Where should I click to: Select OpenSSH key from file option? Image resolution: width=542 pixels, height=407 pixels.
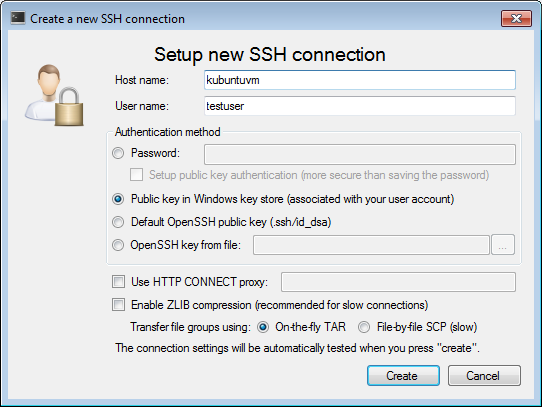[x=118, y=245]
